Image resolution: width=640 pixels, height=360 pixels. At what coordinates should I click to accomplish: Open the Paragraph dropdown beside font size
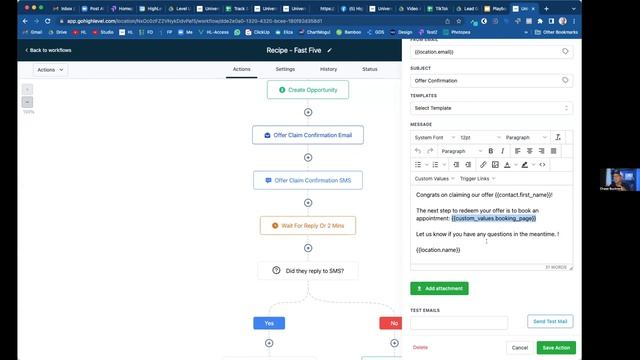pos(526,138)
